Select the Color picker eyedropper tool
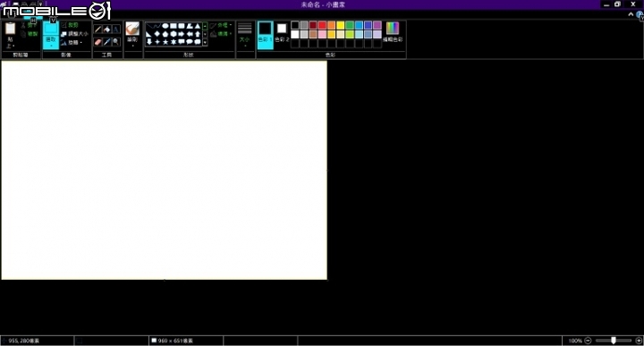 [x=106, y=41]
